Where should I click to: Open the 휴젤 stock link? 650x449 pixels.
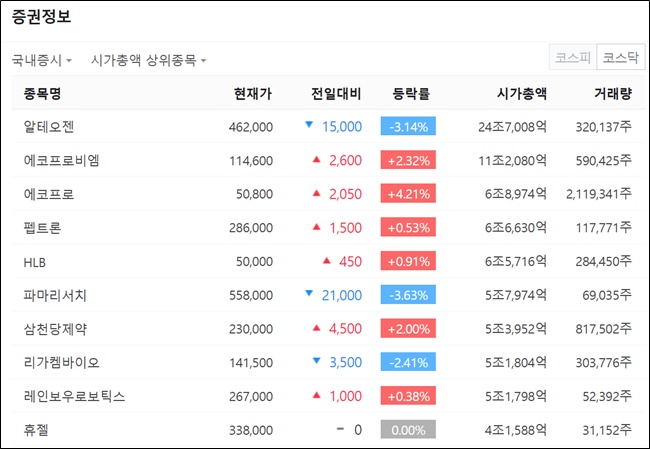36,430
